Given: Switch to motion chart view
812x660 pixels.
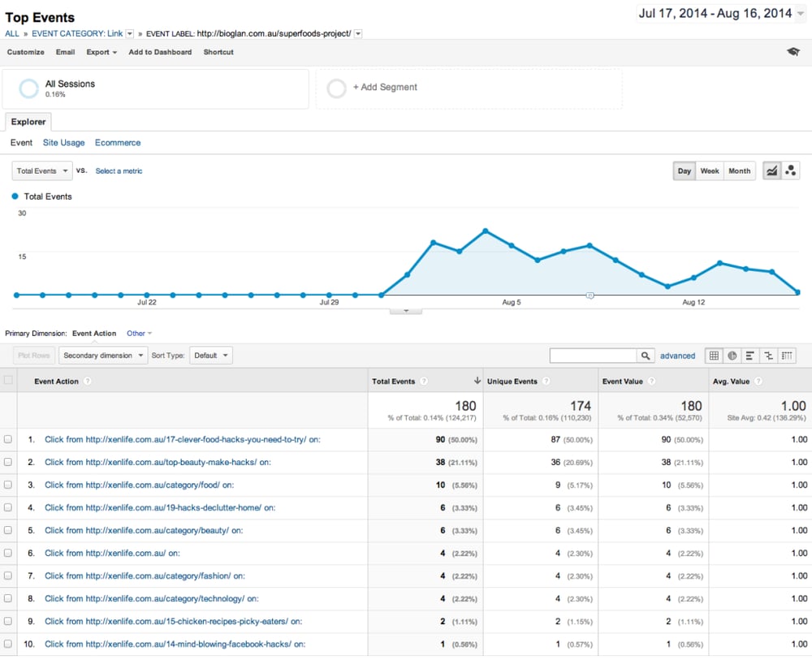Looking at the screenshot, I should tap(791, 170).
